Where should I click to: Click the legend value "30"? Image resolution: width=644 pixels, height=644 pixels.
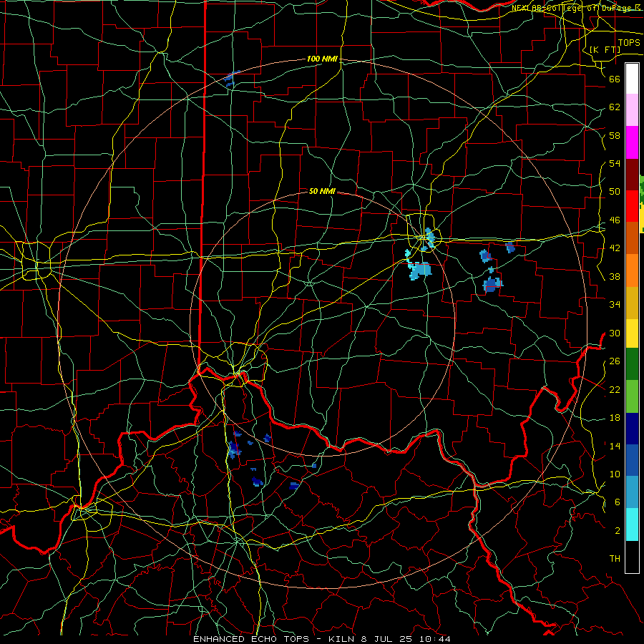pyautogui.click(x=615, y=333)
